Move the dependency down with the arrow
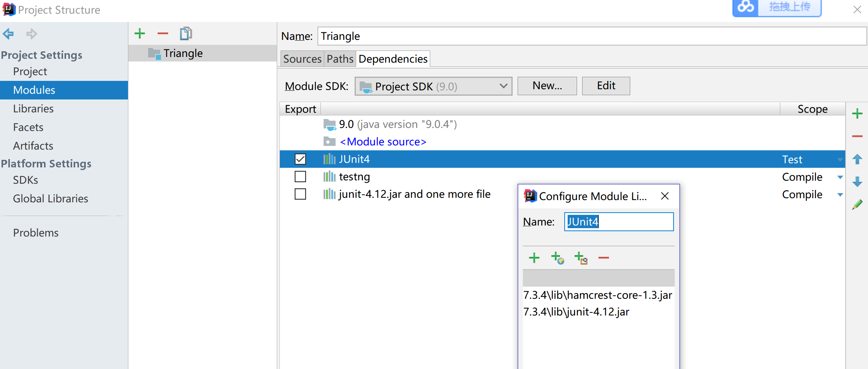868x369 pixels. click(857, 182)
